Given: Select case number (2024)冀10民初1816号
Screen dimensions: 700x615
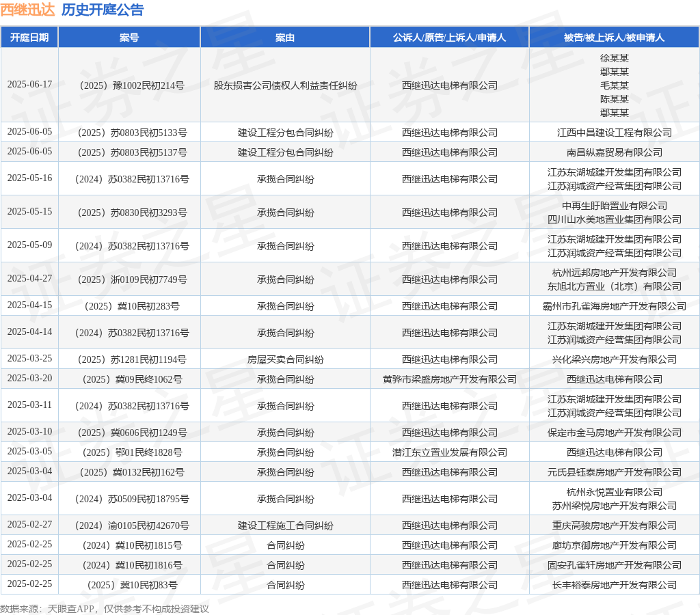Looking at the screenshot, I should pos(129,565).
